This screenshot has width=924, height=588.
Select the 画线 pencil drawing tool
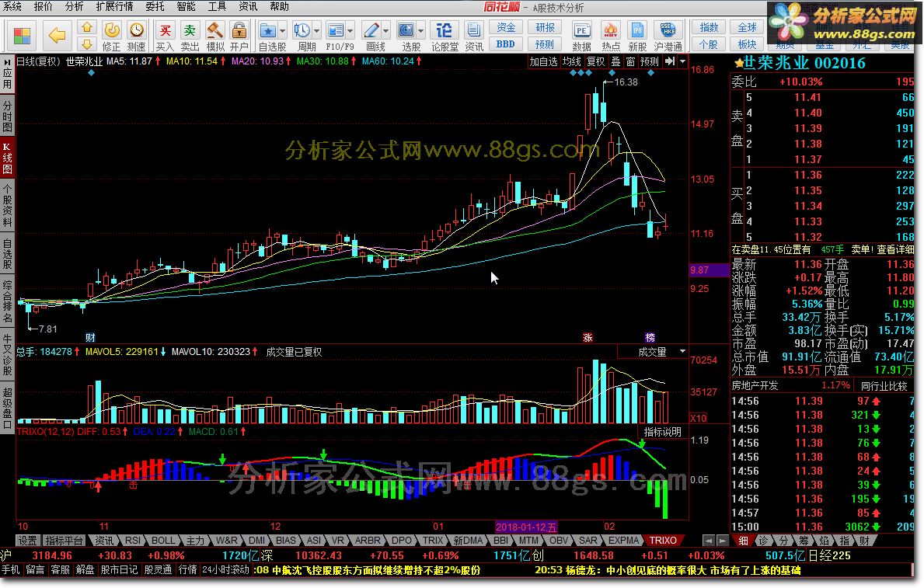coord(371,30)
